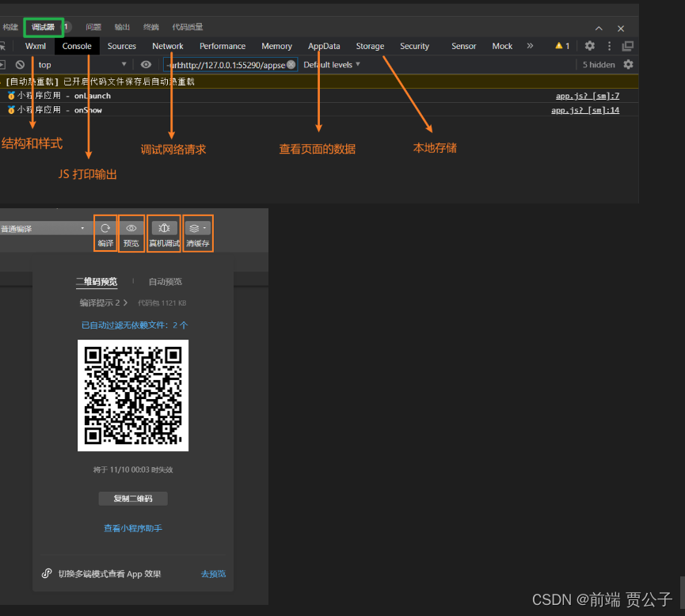Clear the console with the ban icon
The image size is (685, 616).
pyautogui.click(x=20, y=65)
